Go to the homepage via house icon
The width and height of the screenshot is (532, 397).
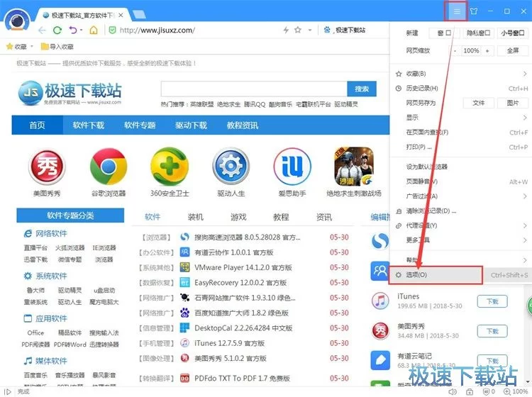93,30
